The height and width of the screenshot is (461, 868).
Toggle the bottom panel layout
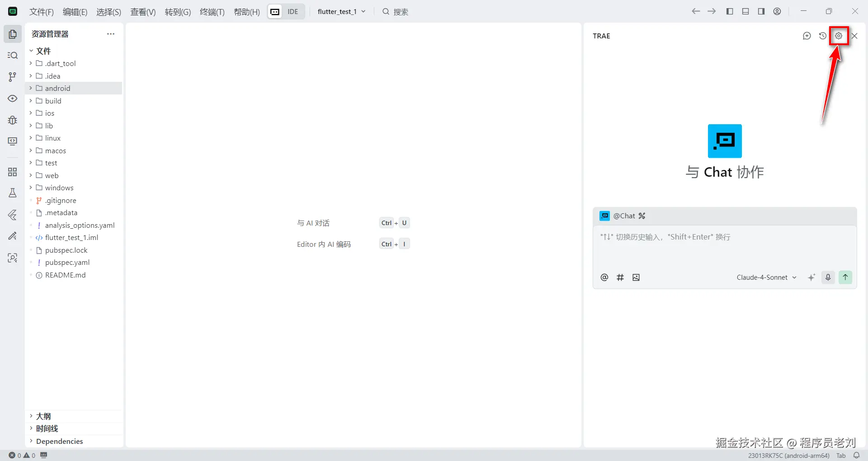click(x=745, y=11)
